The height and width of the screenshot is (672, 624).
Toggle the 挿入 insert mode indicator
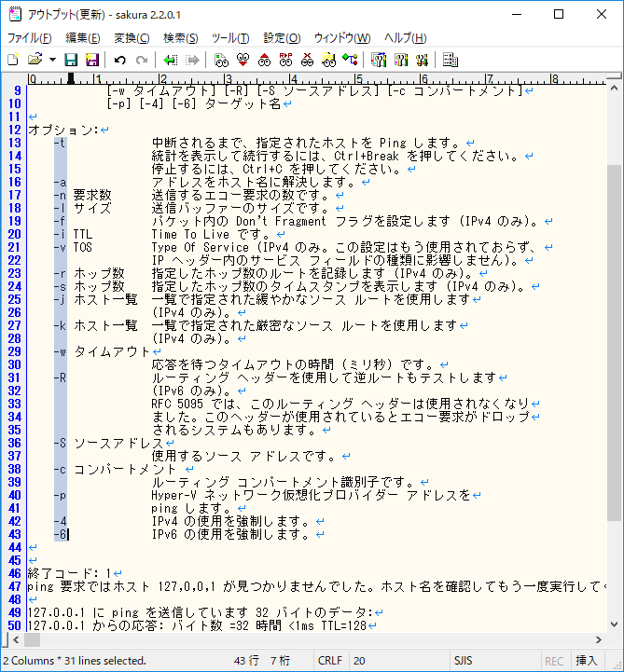pos(587,661)
